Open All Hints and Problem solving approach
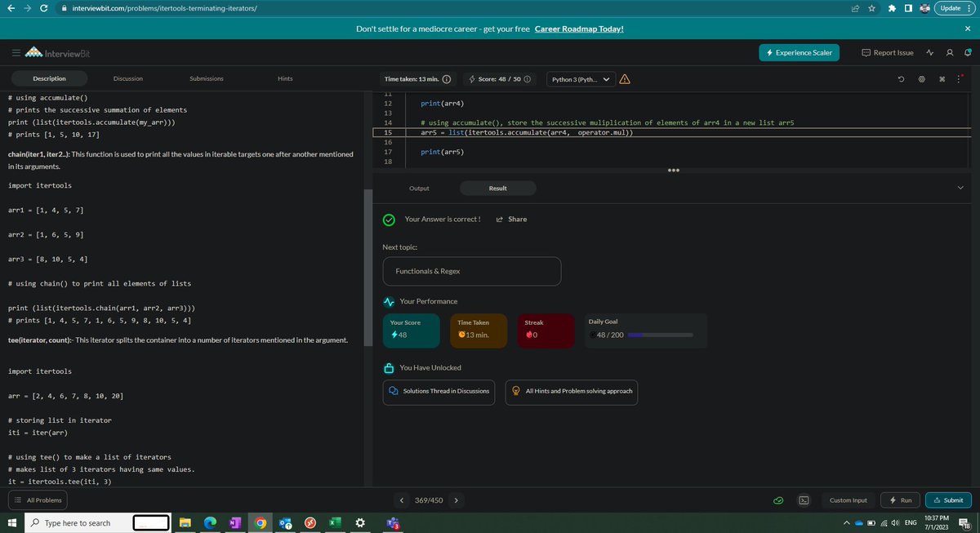 tap(572, 391)
